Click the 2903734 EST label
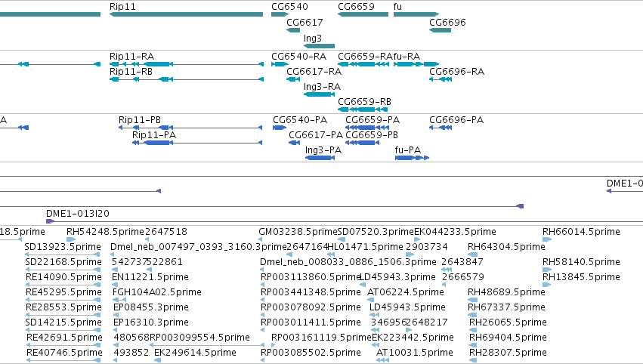The height and width of the screenshot is (364, 643). point(426,247)
